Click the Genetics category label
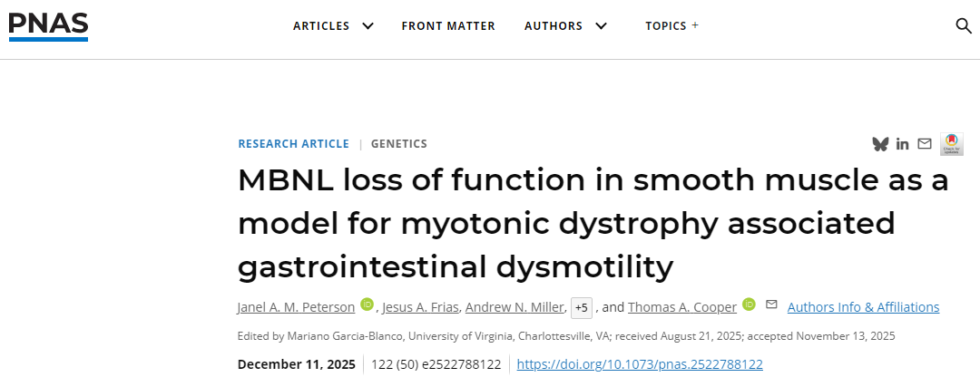The width and height of the screenshot is (980, 377). pyautogui.click(x=398, y=144)
